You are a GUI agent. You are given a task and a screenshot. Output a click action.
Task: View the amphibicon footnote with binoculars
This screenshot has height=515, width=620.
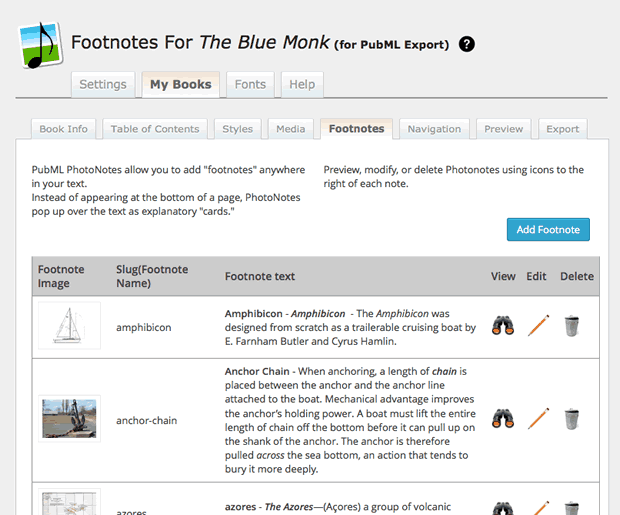point(504,326)
